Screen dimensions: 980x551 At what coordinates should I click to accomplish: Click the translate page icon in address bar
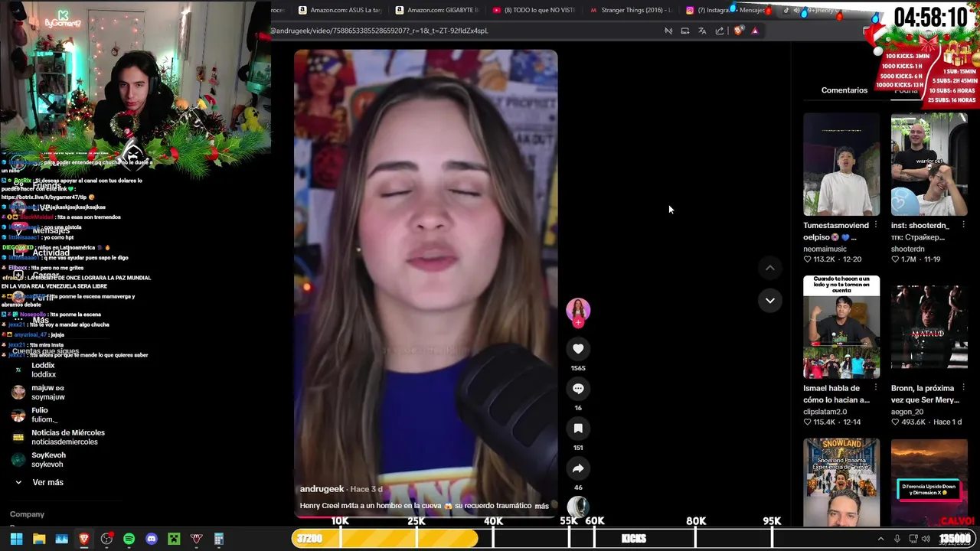(702, 31)
